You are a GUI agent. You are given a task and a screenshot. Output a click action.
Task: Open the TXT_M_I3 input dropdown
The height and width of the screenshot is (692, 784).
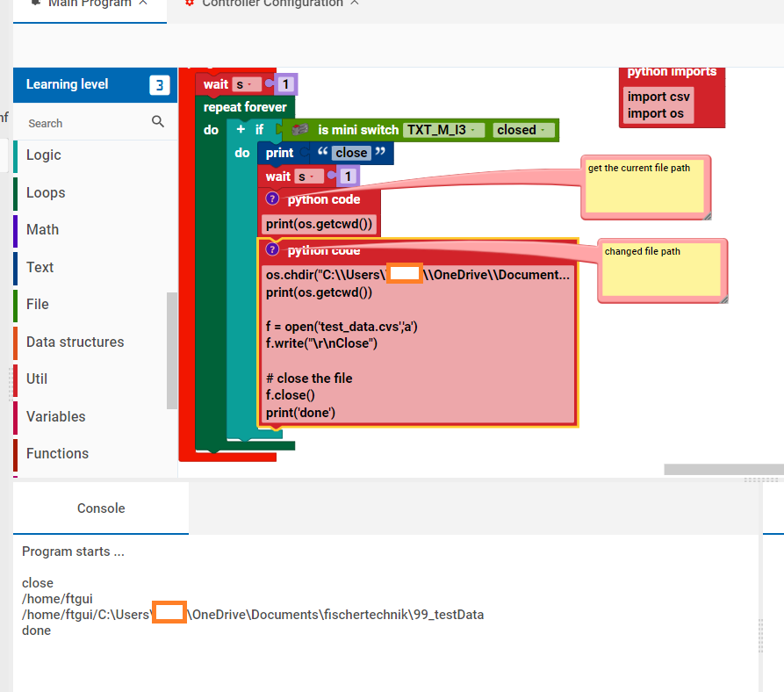click(443, 130)
